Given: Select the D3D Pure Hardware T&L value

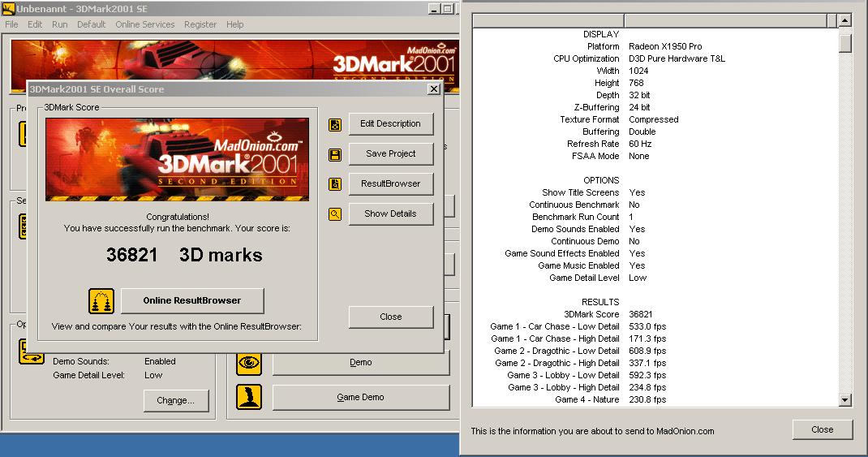Looking at the screenshot, I should pos(677,58).
